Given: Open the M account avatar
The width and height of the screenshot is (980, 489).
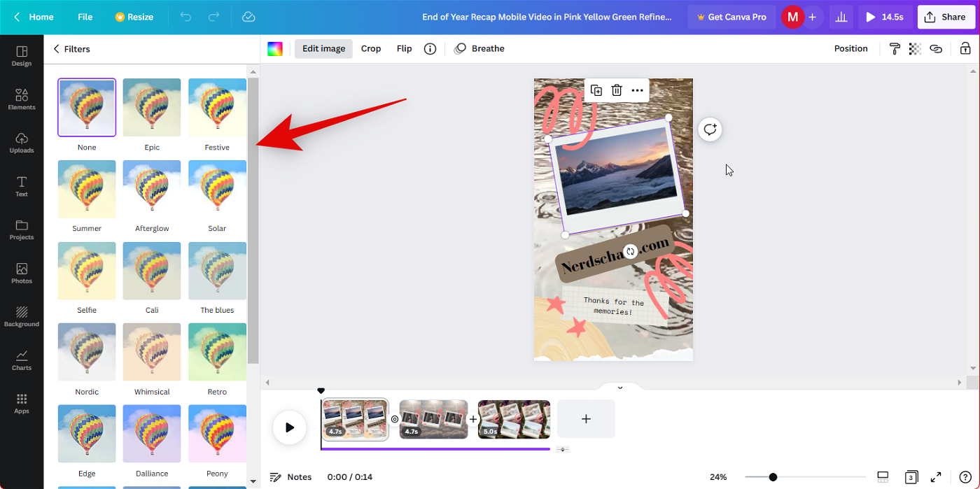Looking at the screenshot, I should (x=792, y=17).
